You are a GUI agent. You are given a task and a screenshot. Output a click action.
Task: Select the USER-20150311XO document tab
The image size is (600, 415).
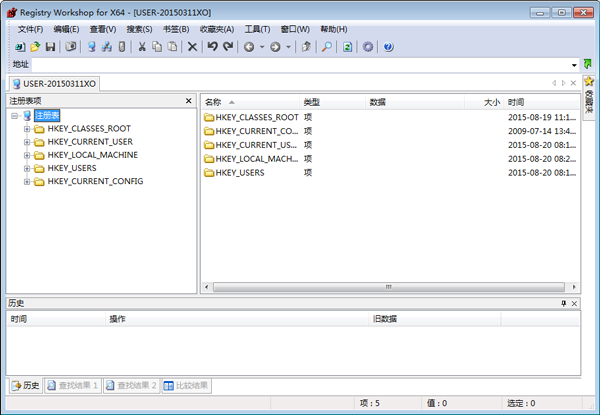[x=54, y=84]
